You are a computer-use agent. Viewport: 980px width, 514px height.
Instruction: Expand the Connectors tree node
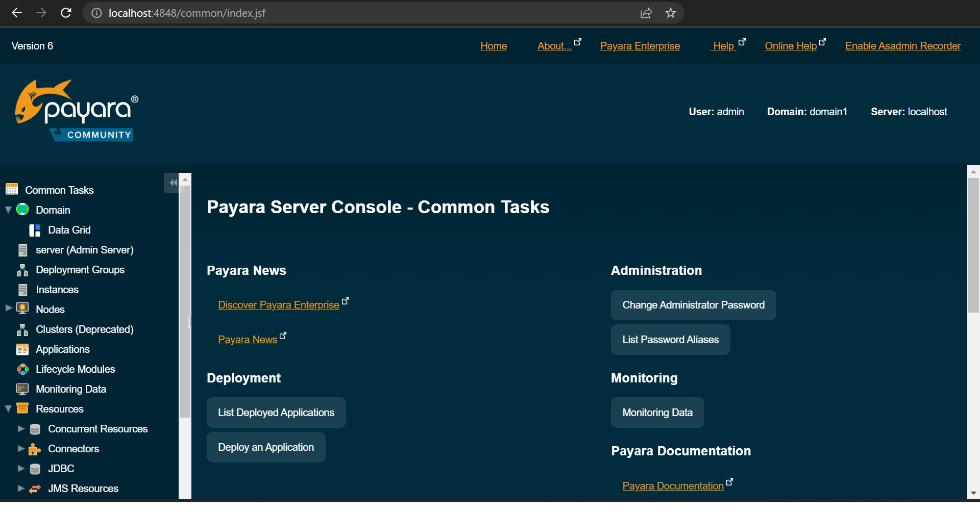coord(21,448)
